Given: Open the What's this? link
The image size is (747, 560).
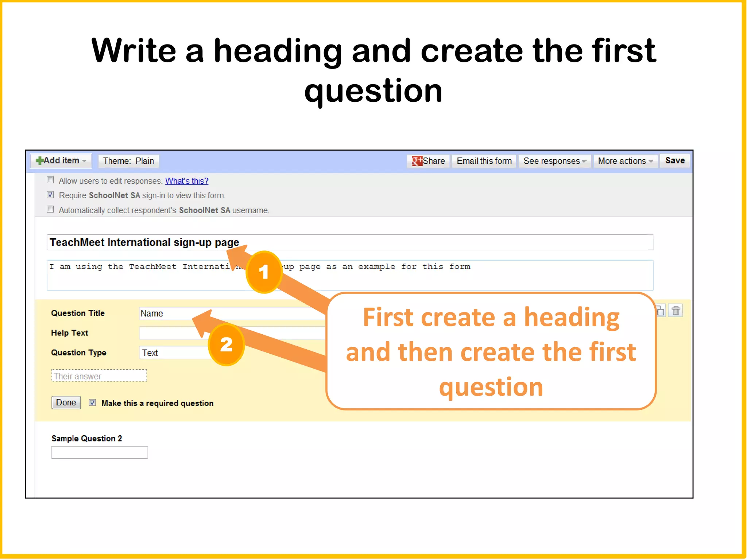Looking at the screenshot, I should [x=187, y=181].
